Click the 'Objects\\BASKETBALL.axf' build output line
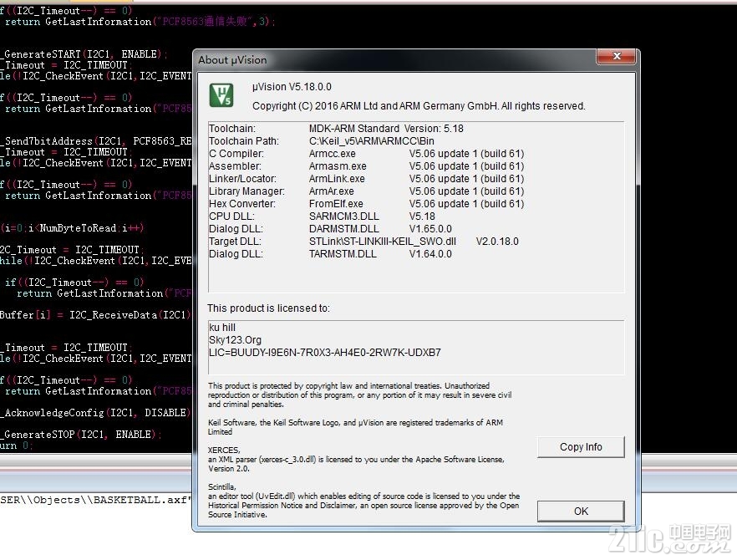 [96, 500]
